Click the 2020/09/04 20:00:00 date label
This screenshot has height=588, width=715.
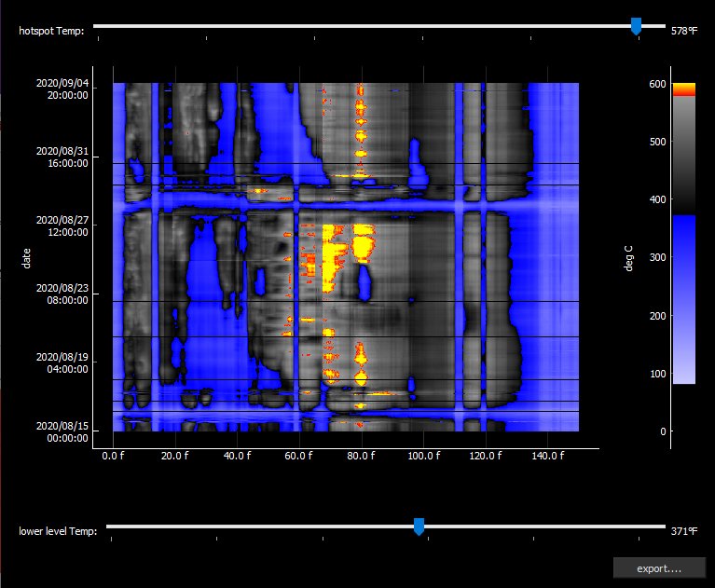pyautogui.click(x=62, y=89)
